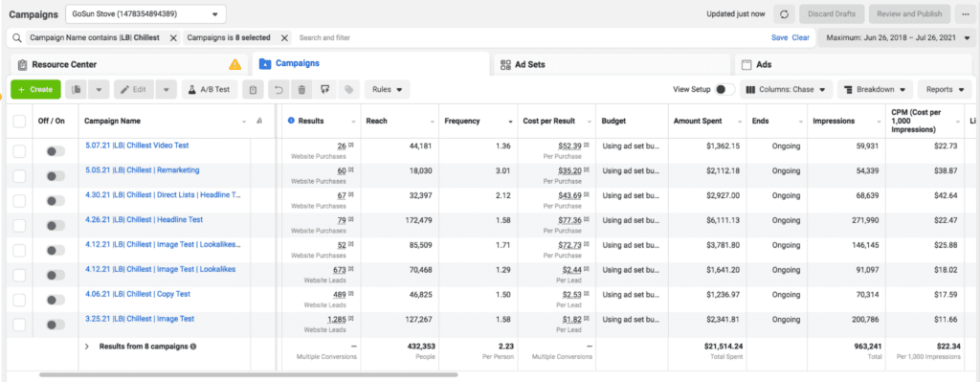
Task: Click the $52.39 cost per purchase value
Action: [x=570, y=146]
